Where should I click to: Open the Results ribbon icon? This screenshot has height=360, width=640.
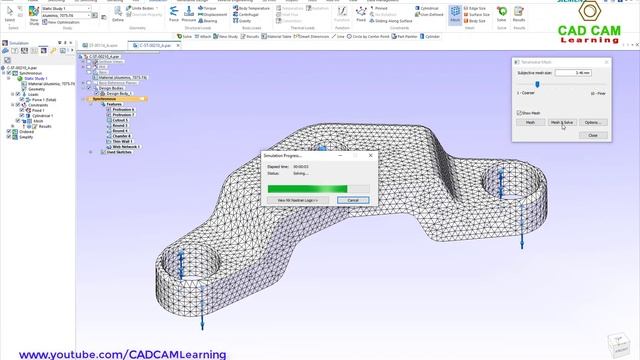coord(519,14)
